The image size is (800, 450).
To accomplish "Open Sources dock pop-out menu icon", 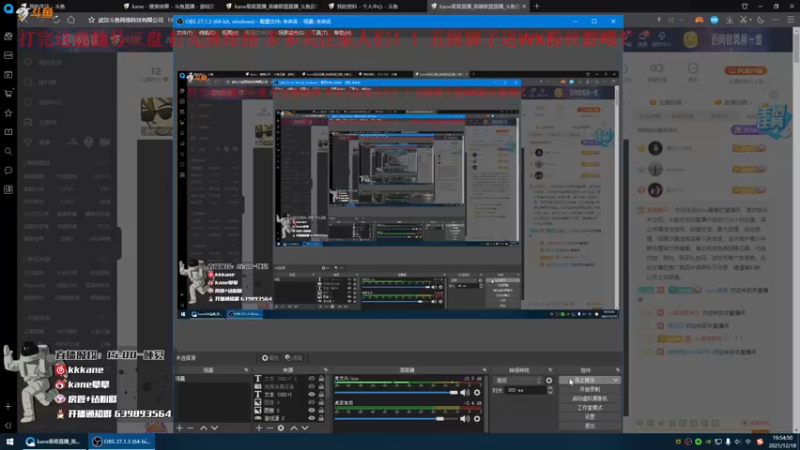I will 326,370.
